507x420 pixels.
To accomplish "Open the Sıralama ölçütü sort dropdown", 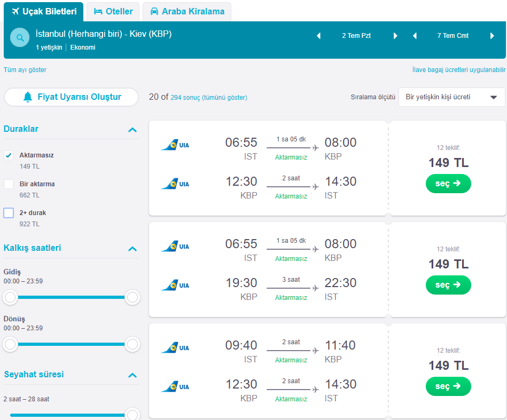I will pyautogui.click(x=451, y=97).
